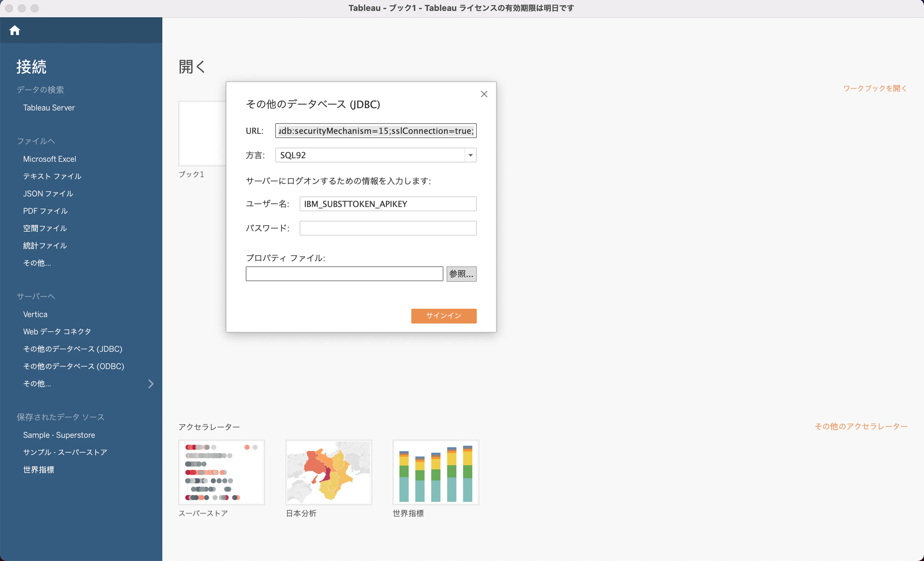Click the 参照... browse button
924x561 pixels.
pyautogui.click(x=461, y=274)
